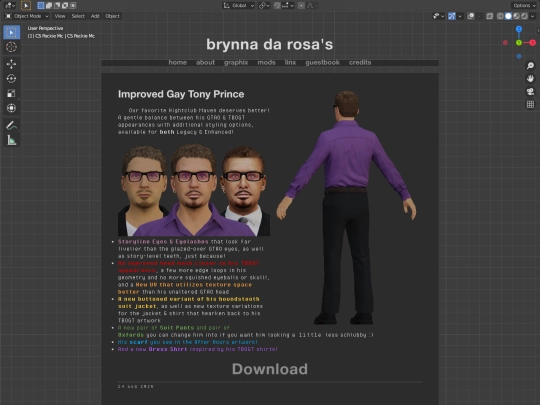Image resolution: width=540 pixels, height=405 pixels.
Task: Expand the Global orientation dropdown
Action: point(239,6)
